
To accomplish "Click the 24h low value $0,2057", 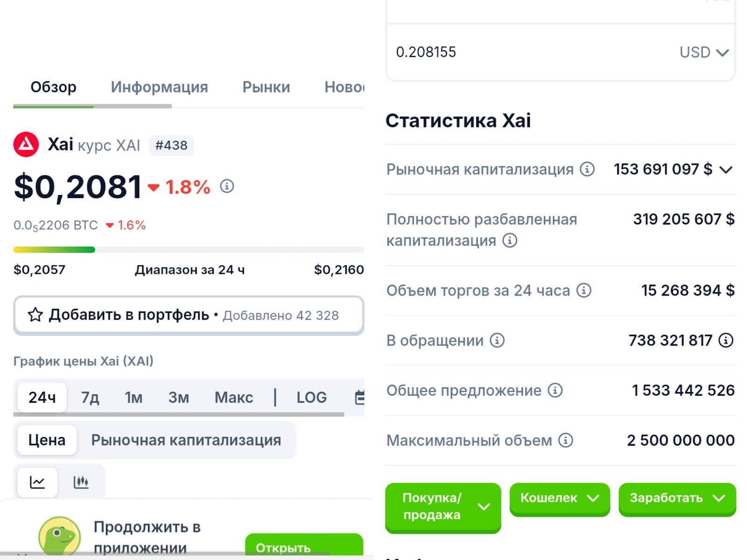I will (x=39, y=270).
